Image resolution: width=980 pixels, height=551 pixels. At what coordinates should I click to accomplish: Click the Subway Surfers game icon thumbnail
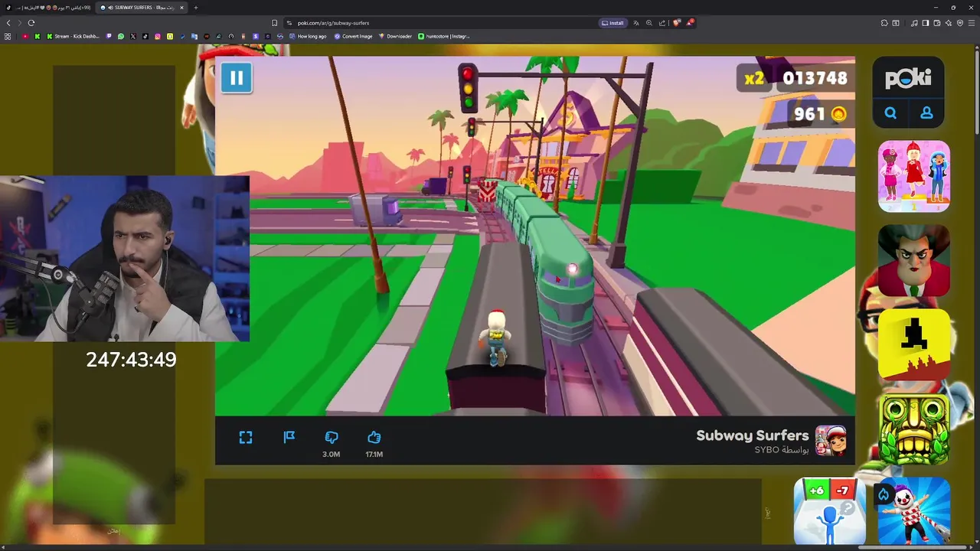coord(831,441)
